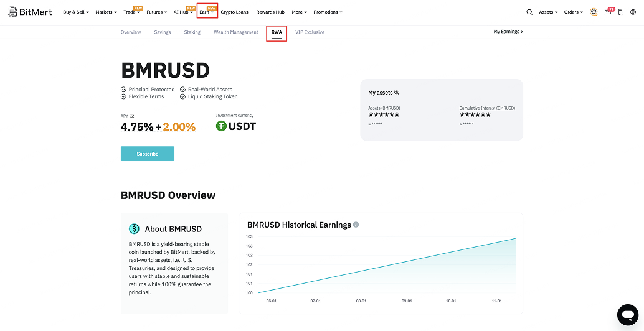Expand the Buy & Sell menu

tap(76, 12)
